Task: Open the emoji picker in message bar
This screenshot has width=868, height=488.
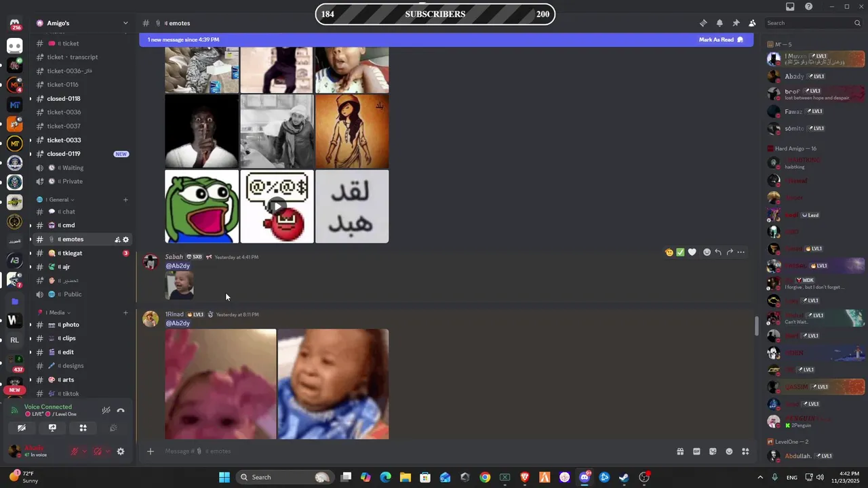Action: click(729, 451)
